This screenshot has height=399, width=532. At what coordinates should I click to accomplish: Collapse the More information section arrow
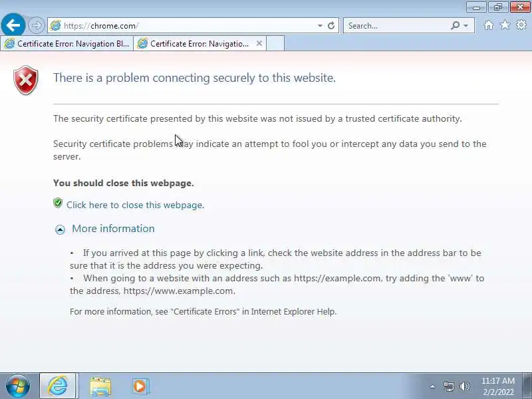pyautogui.click(x=60, y=229)
